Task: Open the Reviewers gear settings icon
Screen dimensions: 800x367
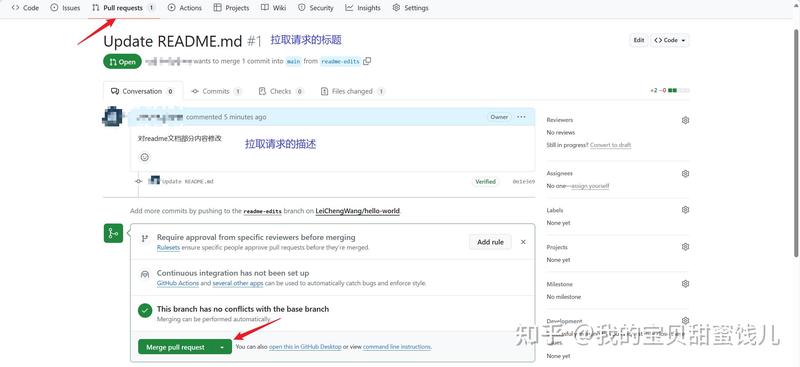Action: (x=685, y=120)
